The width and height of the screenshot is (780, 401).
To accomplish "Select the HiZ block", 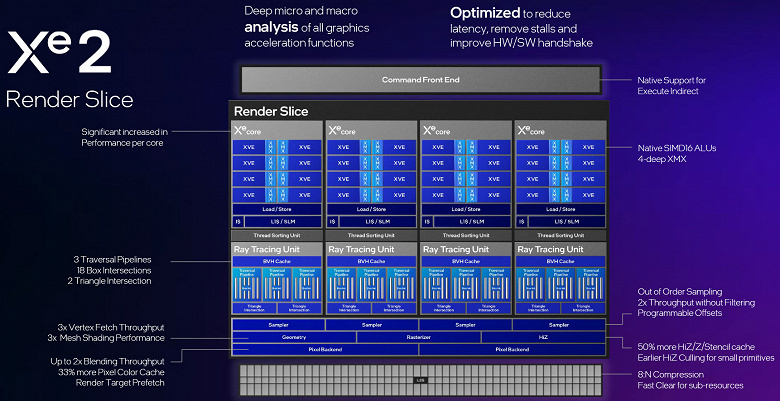I will pos(543,337).
